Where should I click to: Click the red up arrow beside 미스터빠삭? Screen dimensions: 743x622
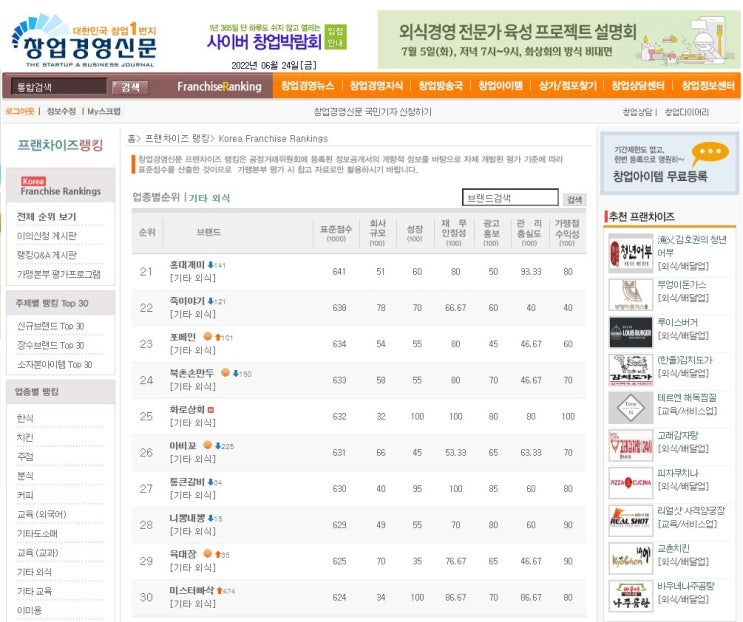click(219, 591)
